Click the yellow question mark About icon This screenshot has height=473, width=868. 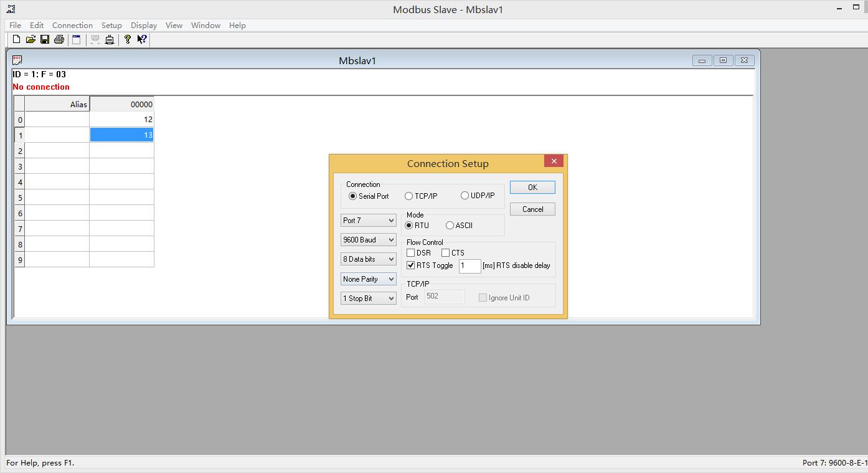point(128,39)
